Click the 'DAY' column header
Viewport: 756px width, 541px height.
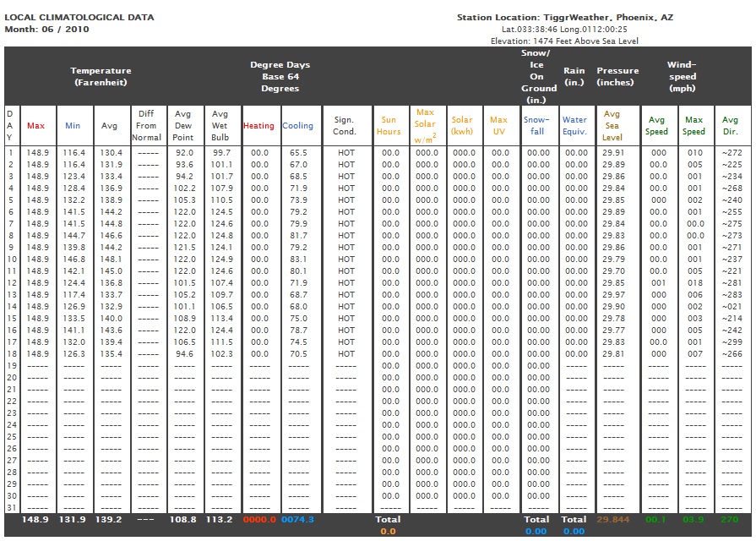(x=10, y=125)
